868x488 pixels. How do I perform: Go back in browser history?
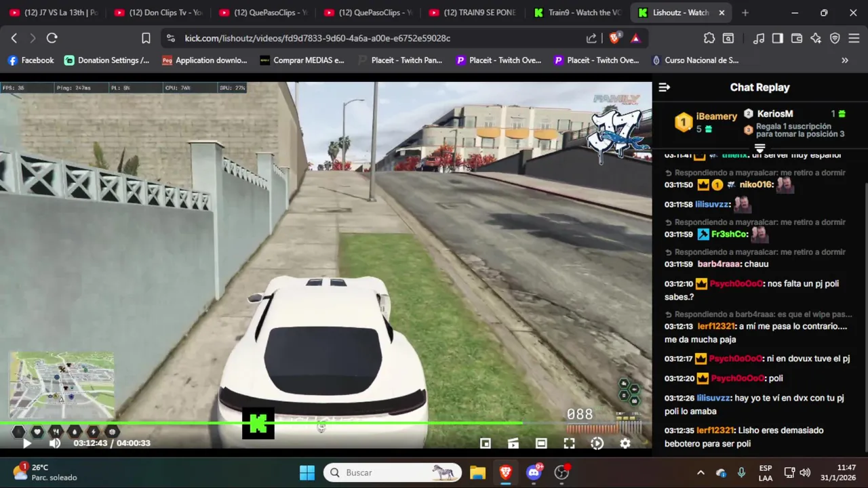(14, 39)
